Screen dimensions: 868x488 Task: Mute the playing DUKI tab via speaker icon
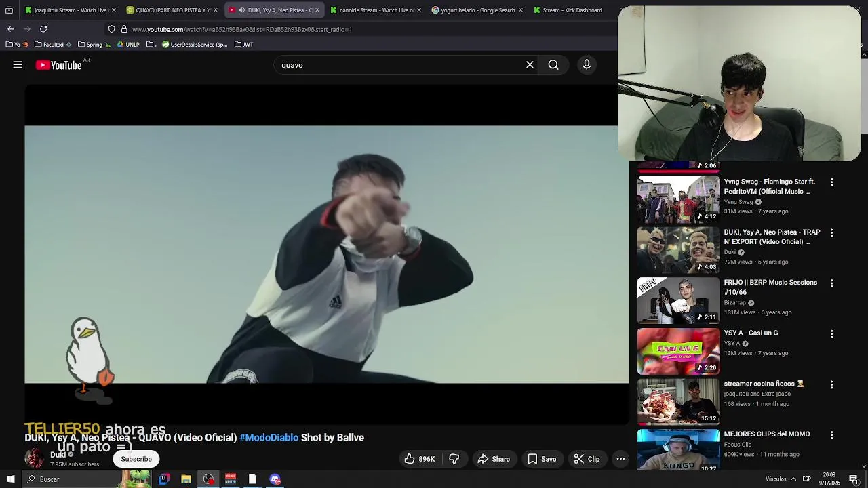[241, 10]
